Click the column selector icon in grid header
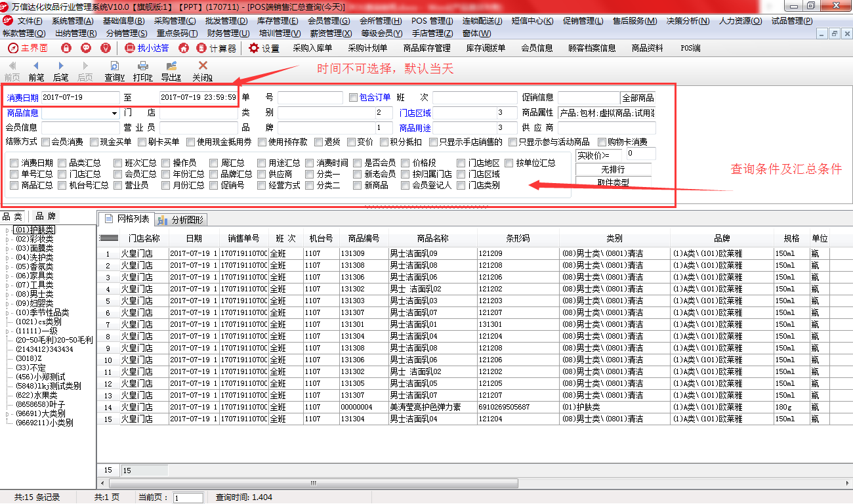Image resolution: width=853 pixels, height=504 pixels. coord(108,238)
